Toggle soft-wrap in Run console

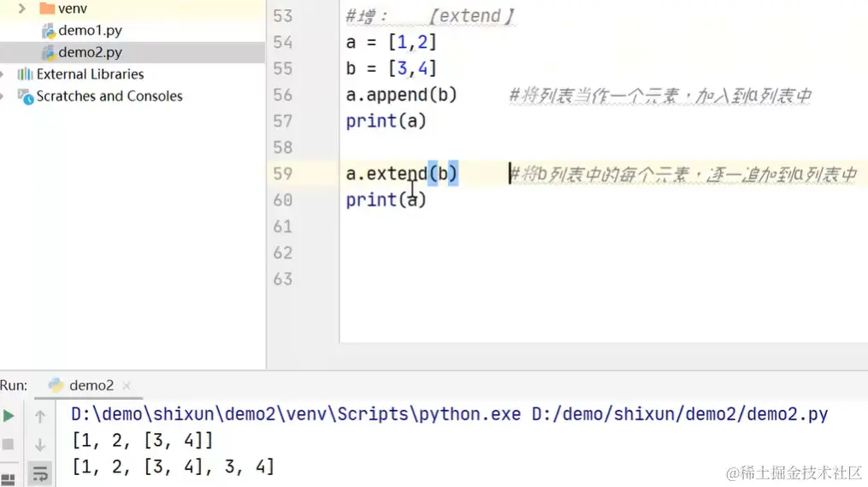(x=40, y=473)
